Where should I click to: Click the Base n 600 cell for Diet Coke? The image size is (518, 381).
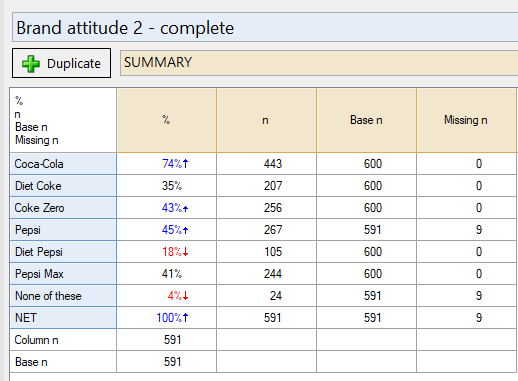click(366, 186)
